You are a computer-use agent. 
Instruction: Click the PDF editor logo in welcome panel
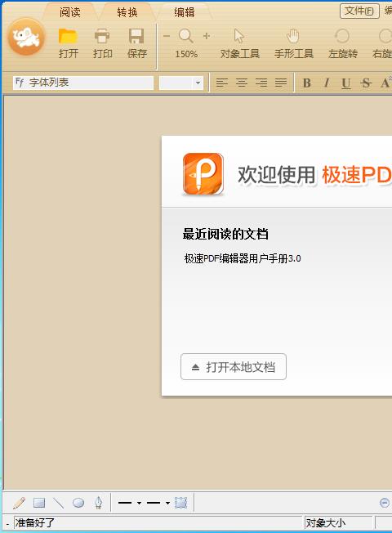203,173
